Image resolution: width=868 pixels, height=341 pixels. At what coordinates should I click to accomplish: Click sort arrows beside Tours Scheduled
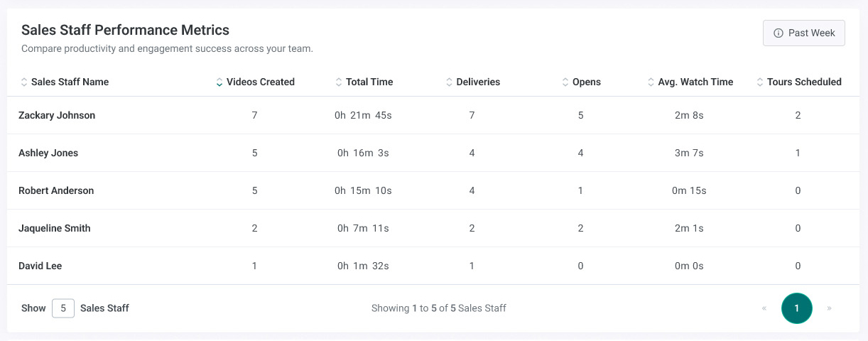760,82
